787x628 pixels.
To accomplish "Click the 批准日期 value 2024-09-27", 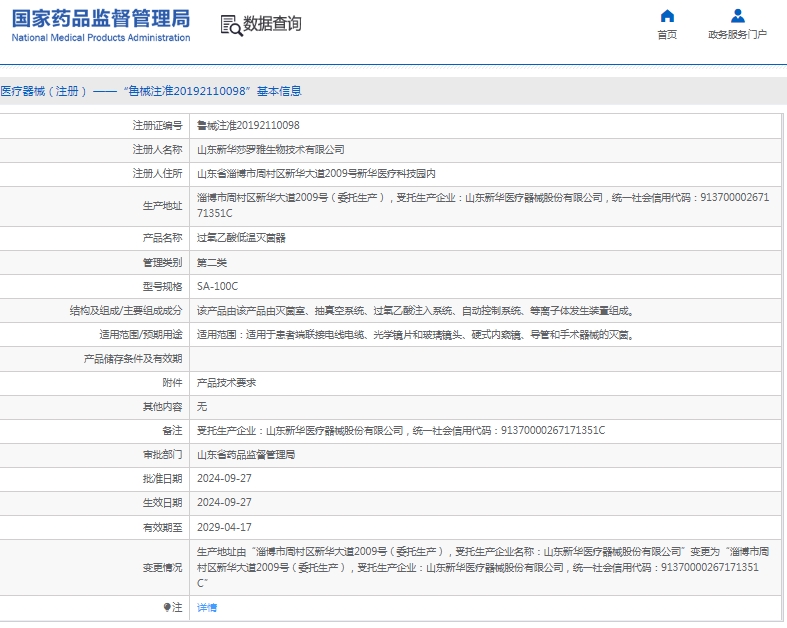I will pyautogui.click(x=224, y=478).
